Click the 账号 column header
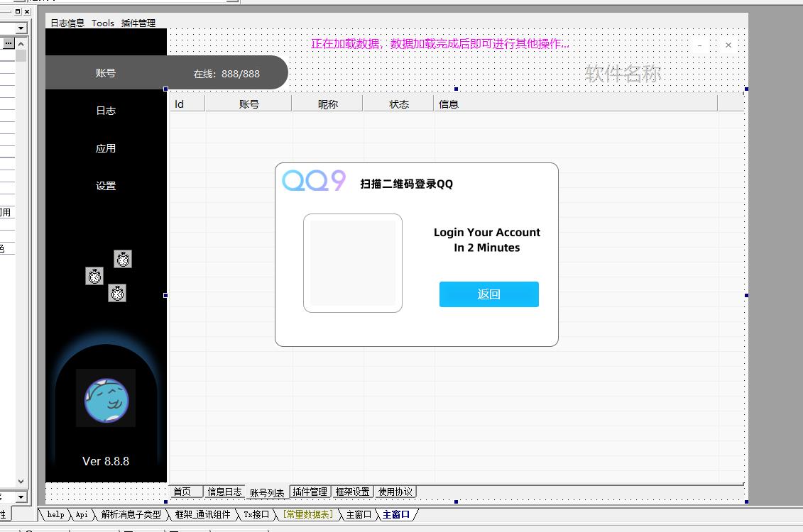The height and width of the screenshot is (532, 803). point(248,104)
